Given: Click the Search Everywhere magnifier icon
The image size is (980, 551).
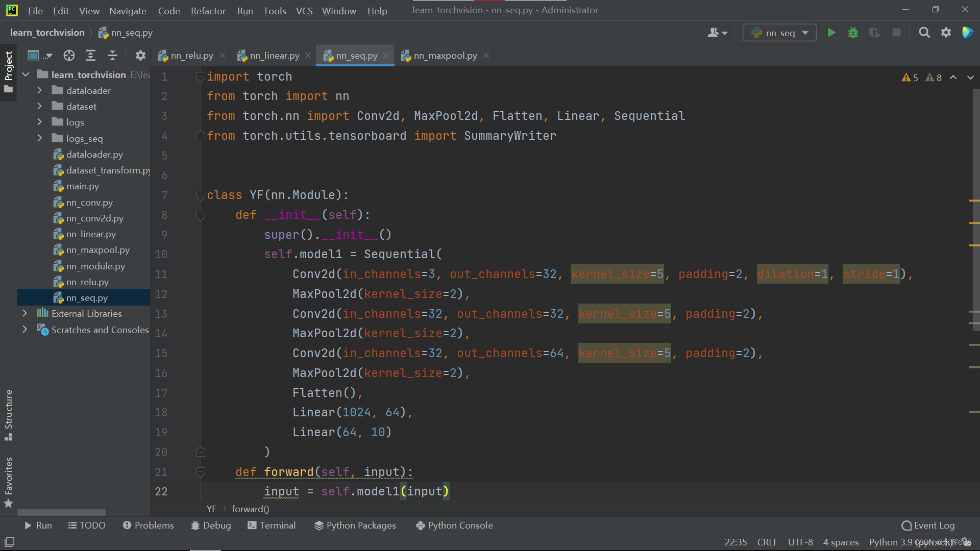Looking at the screenshot, I should click(x=924, y=33).
